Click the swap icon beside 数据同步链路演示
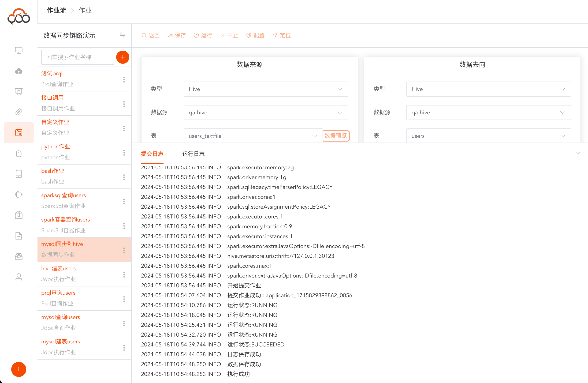Screen dimensions: 588x383 click(123, 35)
